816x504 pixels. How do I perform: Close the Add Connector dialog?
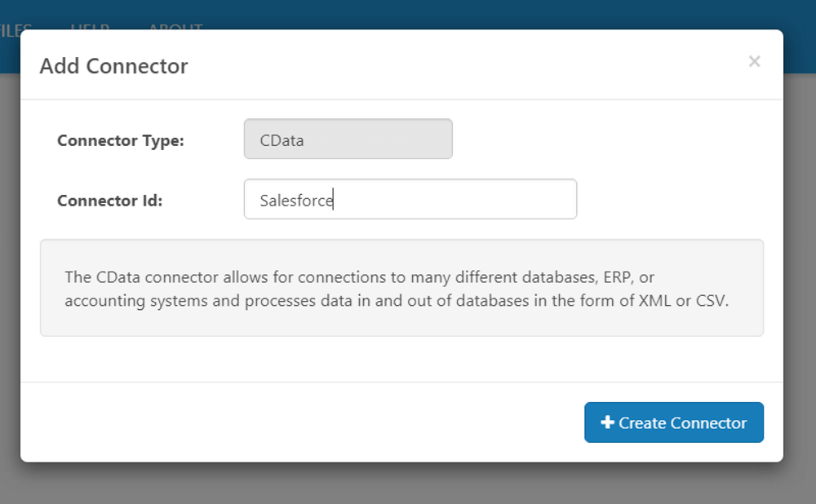[x=754, y=62]
